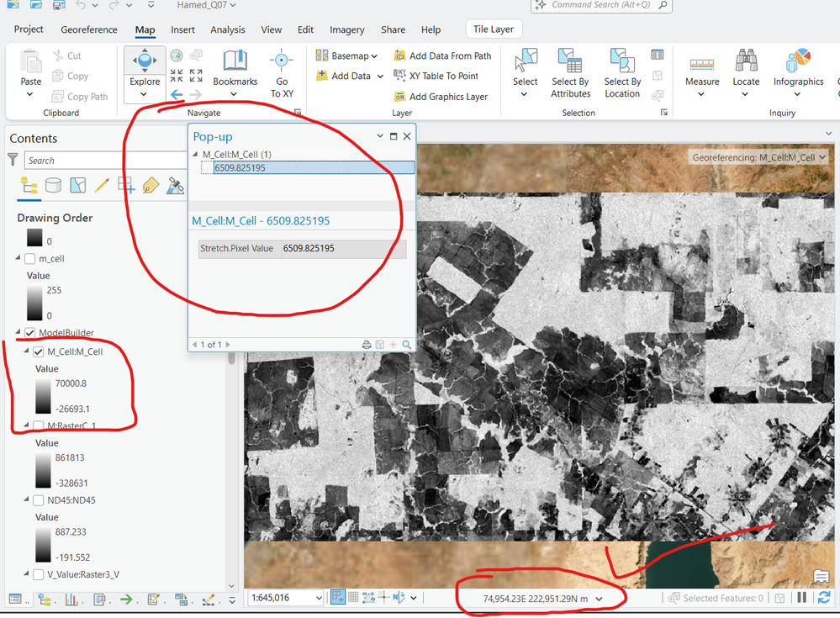Pause map drawing

click(801, 598)
